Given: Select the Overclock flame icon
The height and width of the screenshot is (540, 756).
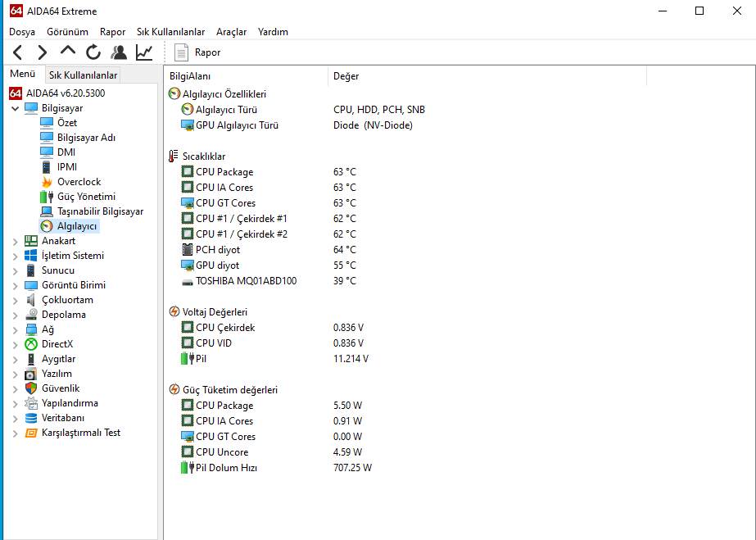Looking at the screenshot, I should 47,182.
